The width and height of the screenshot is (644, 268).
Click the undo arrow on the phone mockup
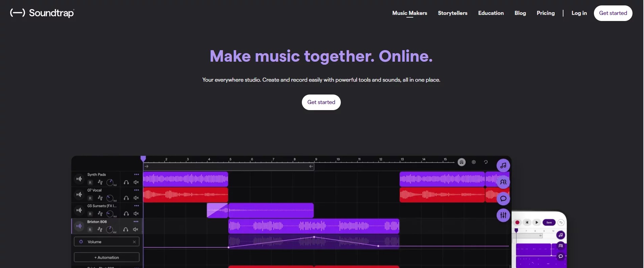[x=561, y=223]
